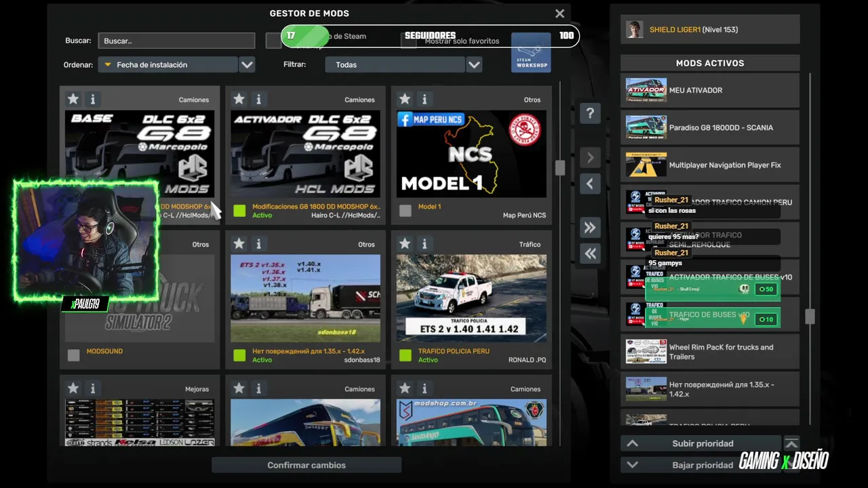This screenshot has height=488, width=868.
Task: Confirm changes with Confirmar cambios
Action: (x=307, y=465)
